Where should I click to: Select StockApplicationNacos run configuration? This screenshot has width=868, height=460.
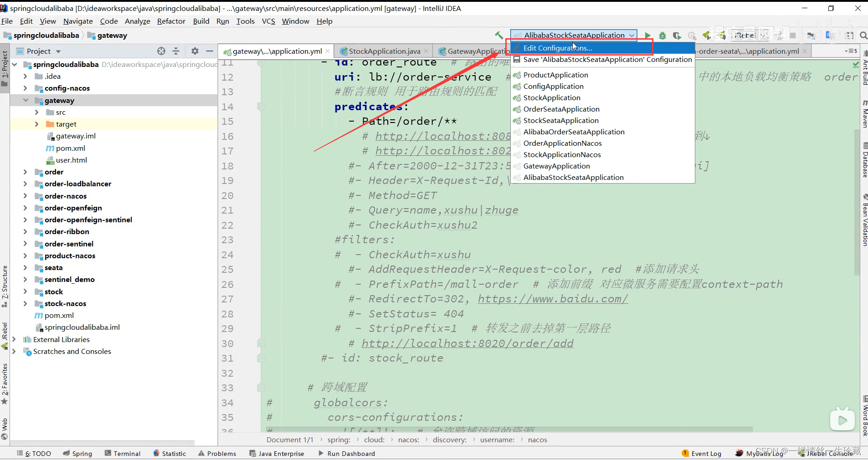(x=602, y=155)
